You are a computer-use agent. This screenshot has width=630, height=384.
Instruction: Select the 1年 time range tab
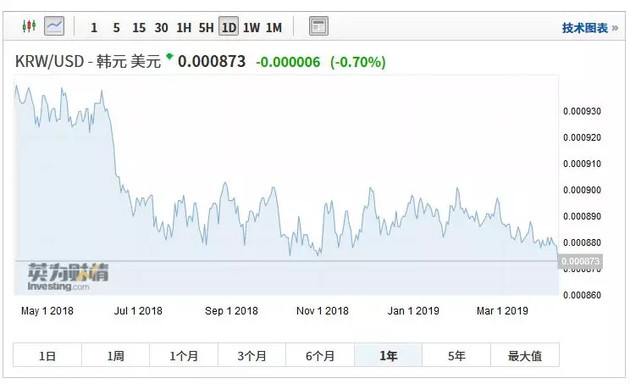click(388, 355)
